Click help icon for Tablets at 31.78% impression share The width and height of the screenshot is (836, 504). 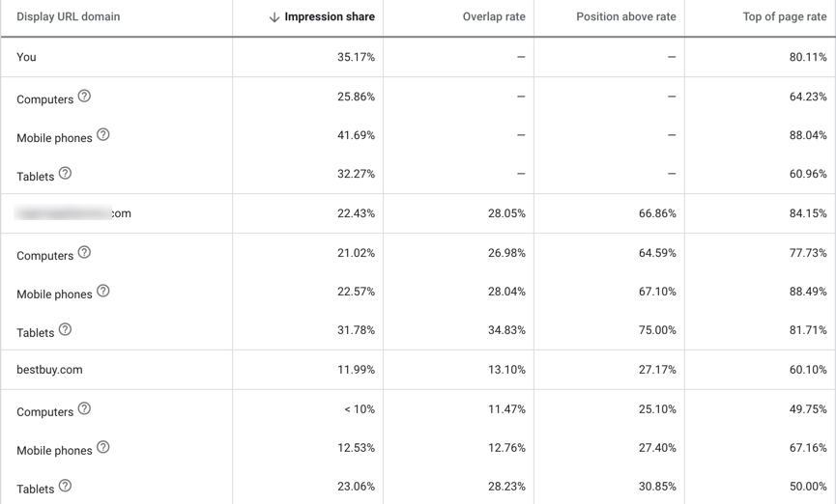65,330
